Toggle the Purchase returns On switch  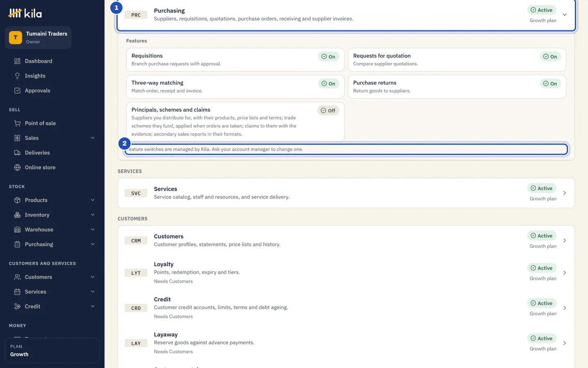pos(550,84)
